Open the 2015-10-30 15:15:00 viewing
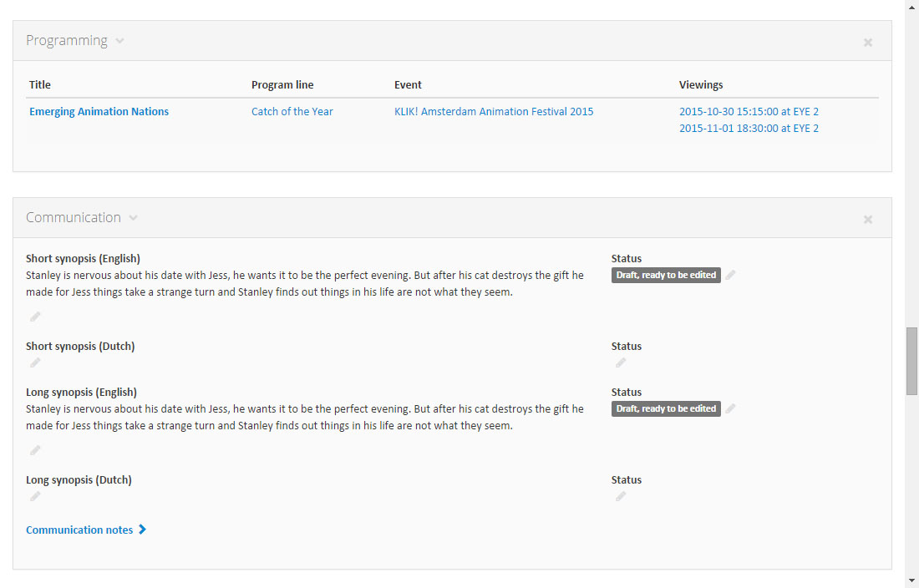 (x=749, y=112)
